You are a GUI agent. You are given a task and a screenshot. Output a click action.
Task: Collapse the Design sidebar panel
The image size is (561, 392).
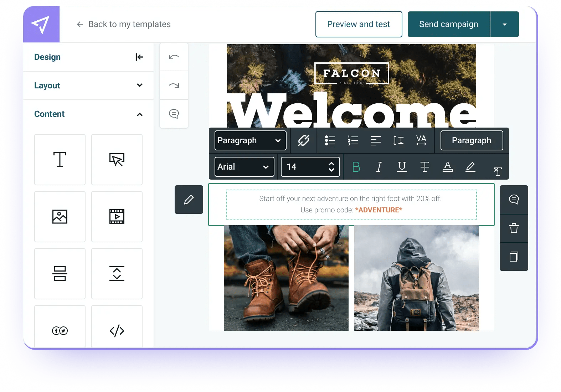click(x=139, y=57)
